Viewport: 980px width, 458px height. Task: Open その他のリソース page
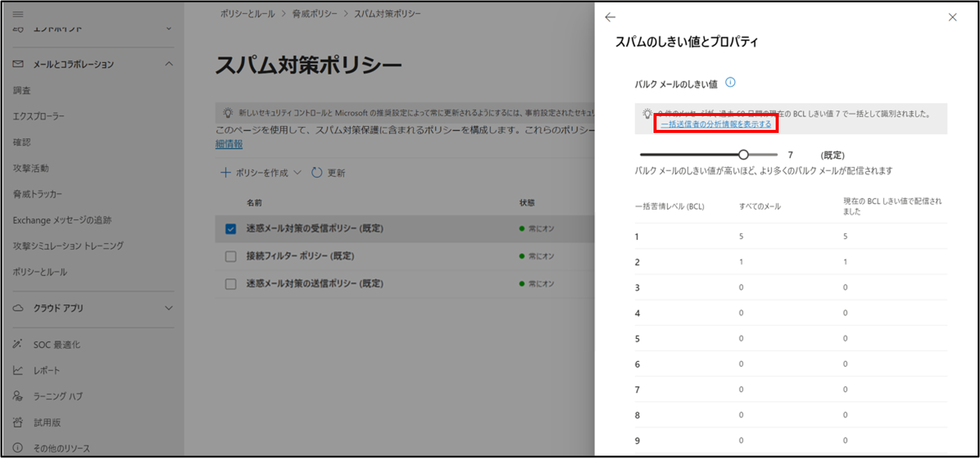(62, 448)
